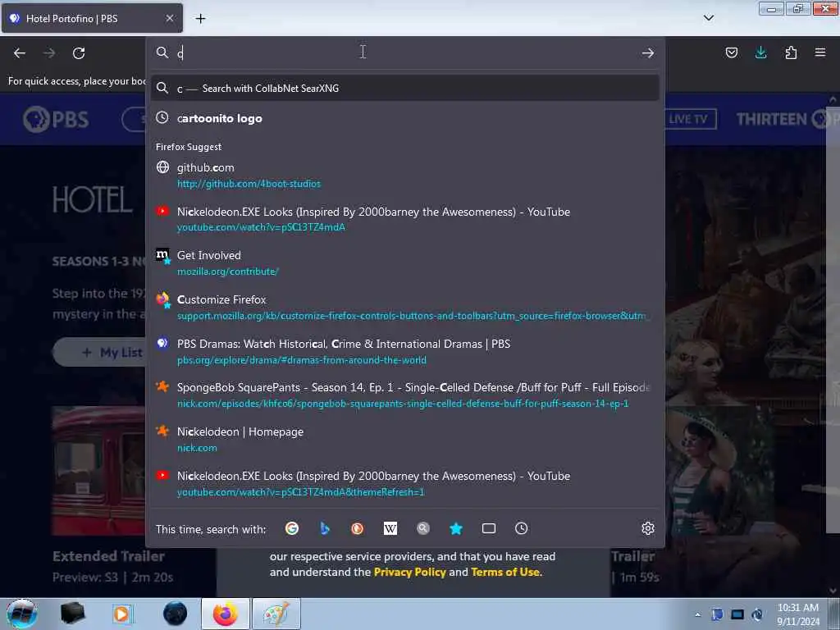The image size is (840, 630).
Task: Open Nickelodeon | Homepage suggestion
Action: point(404,440)
